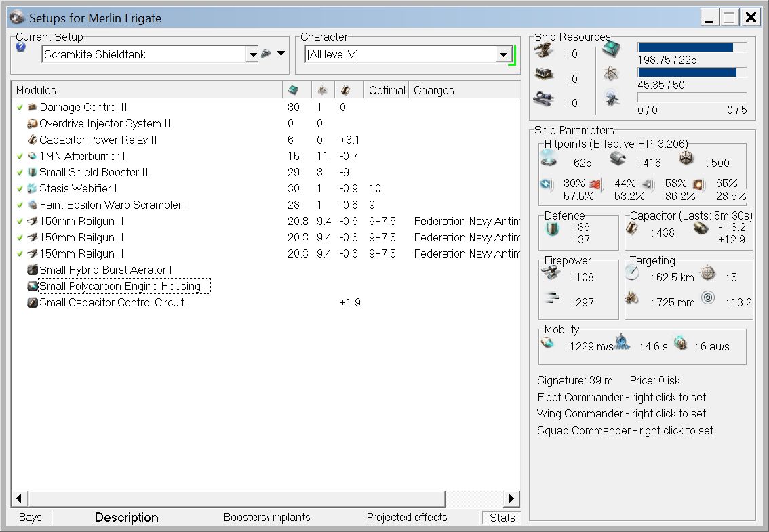Click the help question mark icon
Viewport: 769px width, 532px height.
point(20,47)
